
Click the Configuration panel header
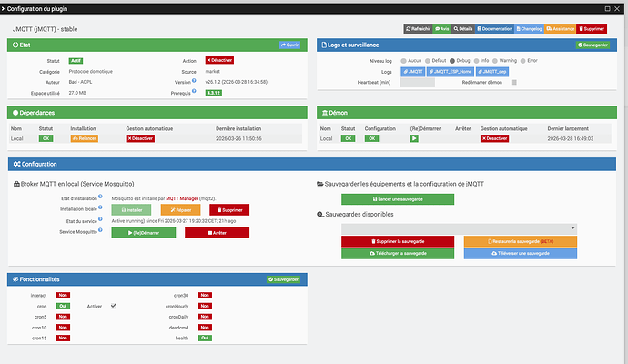pyautogui.click(x=312, y=164)
